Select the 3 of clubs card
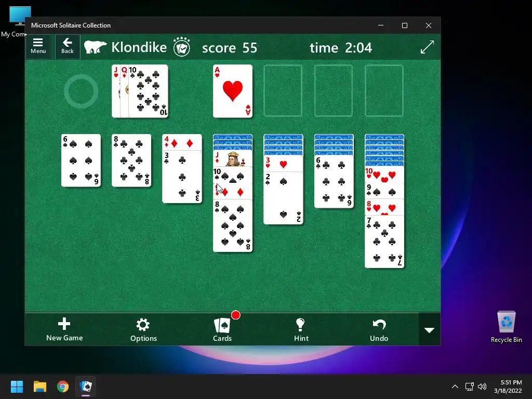This screenshot has width=532, height=399. 182,177
